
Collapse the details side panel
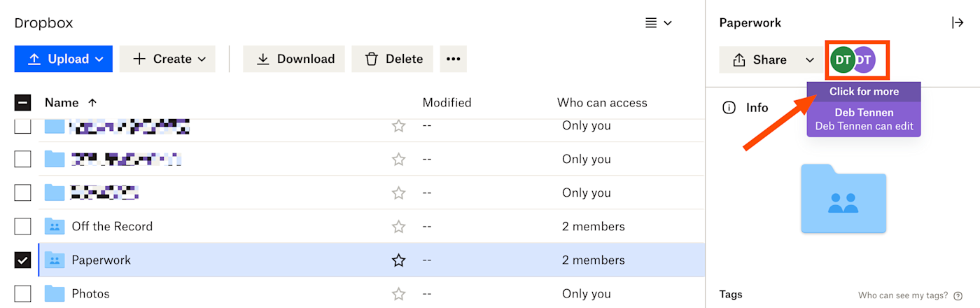(x=958, y=22)
